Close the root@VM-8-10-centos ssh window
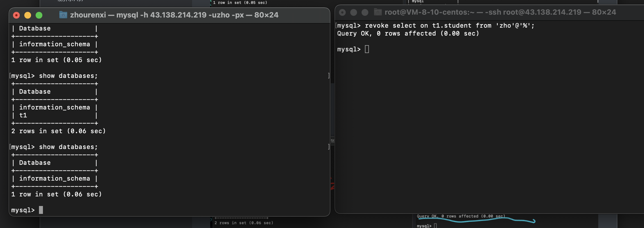The width and height of the screenshot is (644, 228). (x=342, y=12)
